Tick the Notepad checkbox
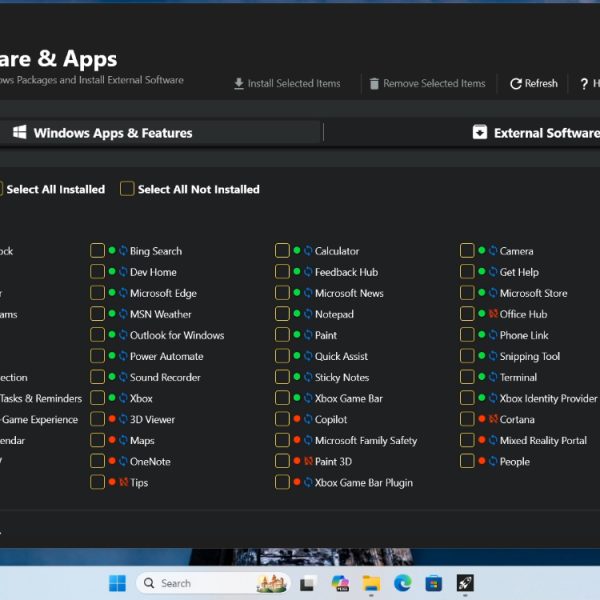The image size is (600, 600). [x=282, y=314]
